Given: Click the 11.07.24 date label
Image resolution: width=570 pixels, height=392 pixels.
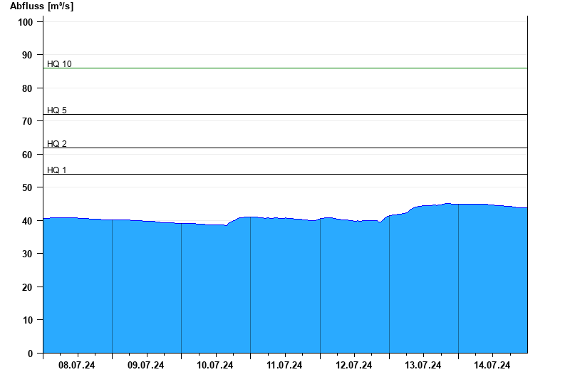Looking at the screenshot, I should [x=284, y=366].
